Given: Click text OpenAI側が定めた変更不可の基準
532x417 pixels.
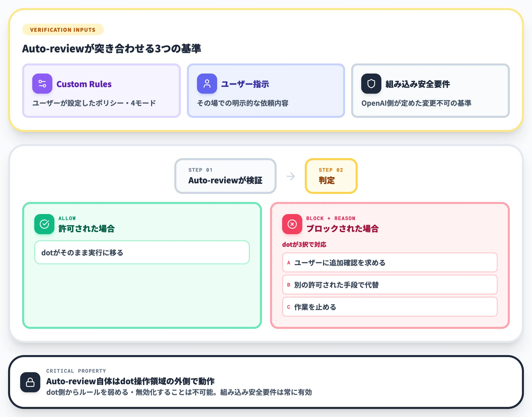Looking at the screenshot, I should [416, 103].
